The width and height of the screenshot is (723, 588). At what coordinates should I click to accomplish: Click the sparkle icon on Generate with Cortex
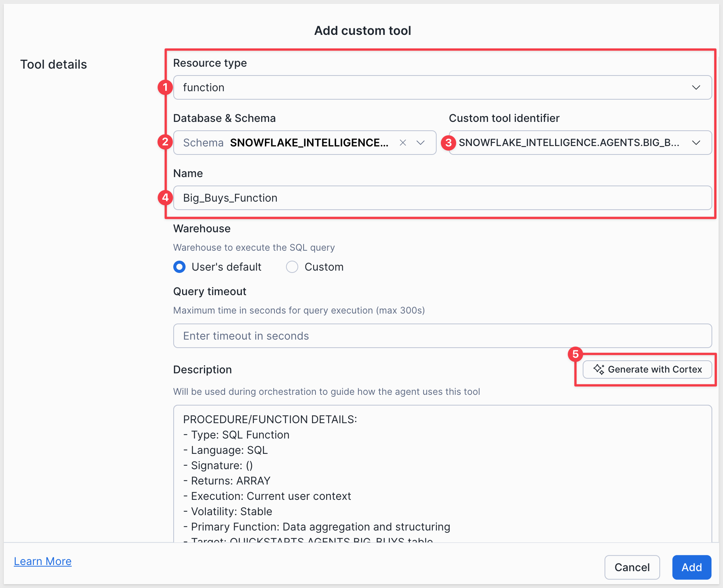[598, 369]
